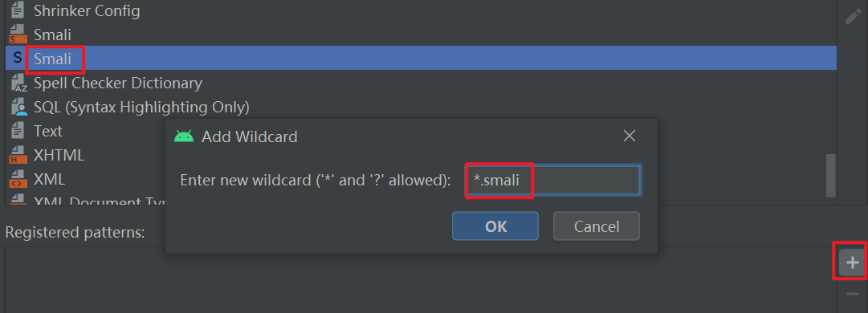Click the SQL Syntax Highlighting icon
868x313 pixels.
tap(18, 107)
